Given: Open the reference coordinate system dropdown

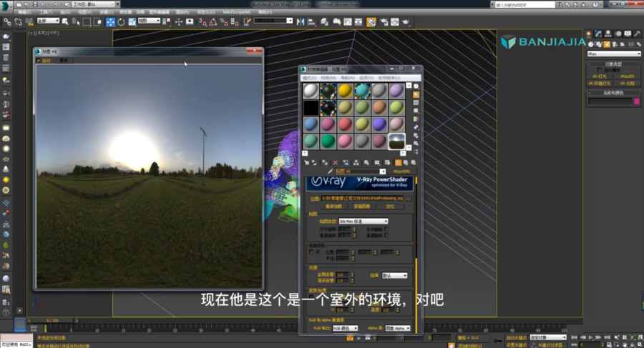Looking at the screenshot, I should coord(149,21).
